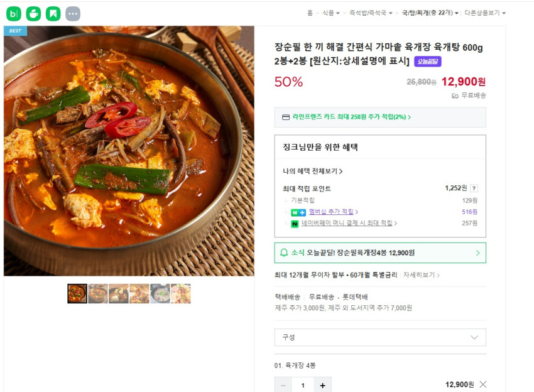Click the green TV share icon
This screenshot has width=534, height=392.
(x=32, y=13)
